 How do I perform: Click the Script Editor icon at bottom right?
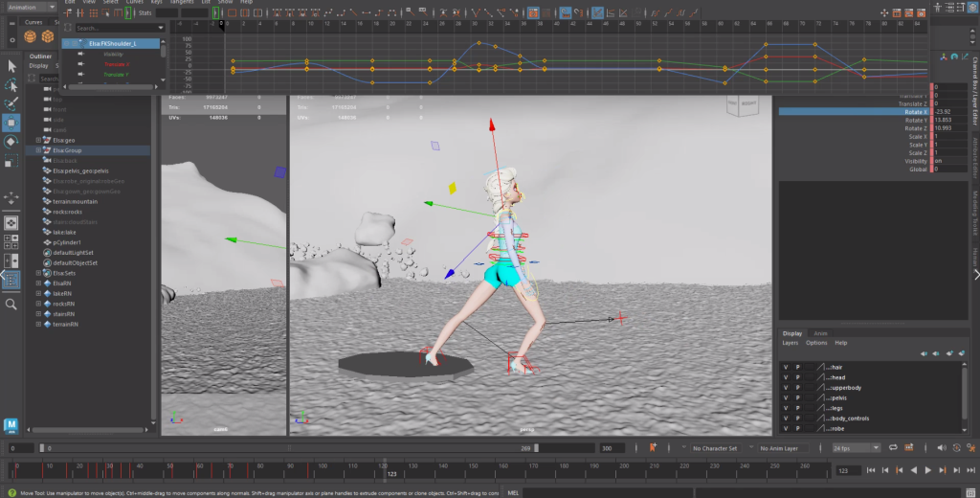click(972, 492)
